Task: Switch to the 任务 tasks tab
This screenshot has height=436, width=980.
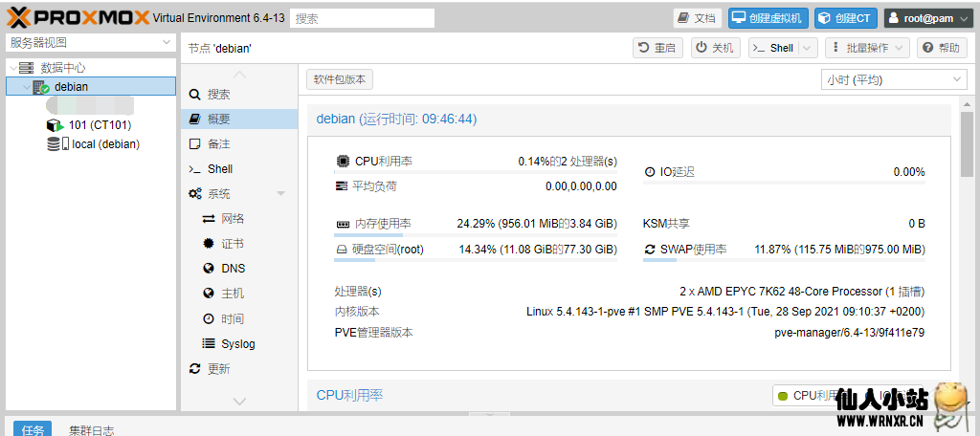Action: [32, 429]
